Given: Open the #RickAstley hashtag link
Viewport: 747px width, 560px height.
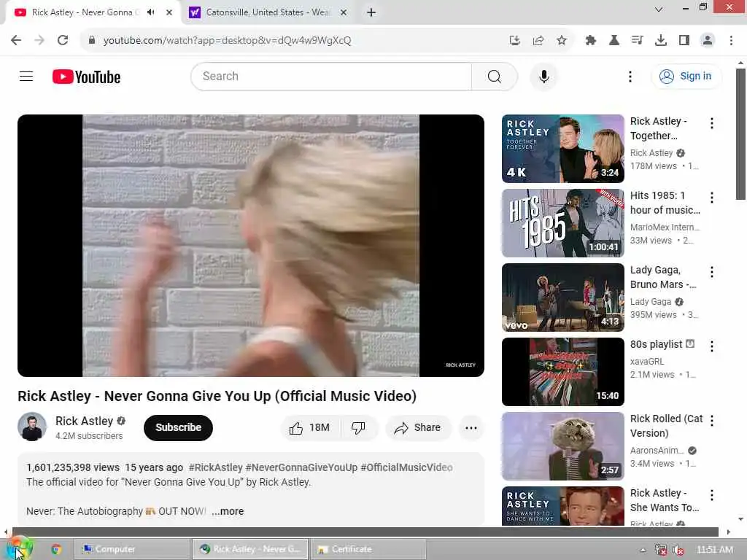Looking at the screenshot, I should tap(216, 467).
